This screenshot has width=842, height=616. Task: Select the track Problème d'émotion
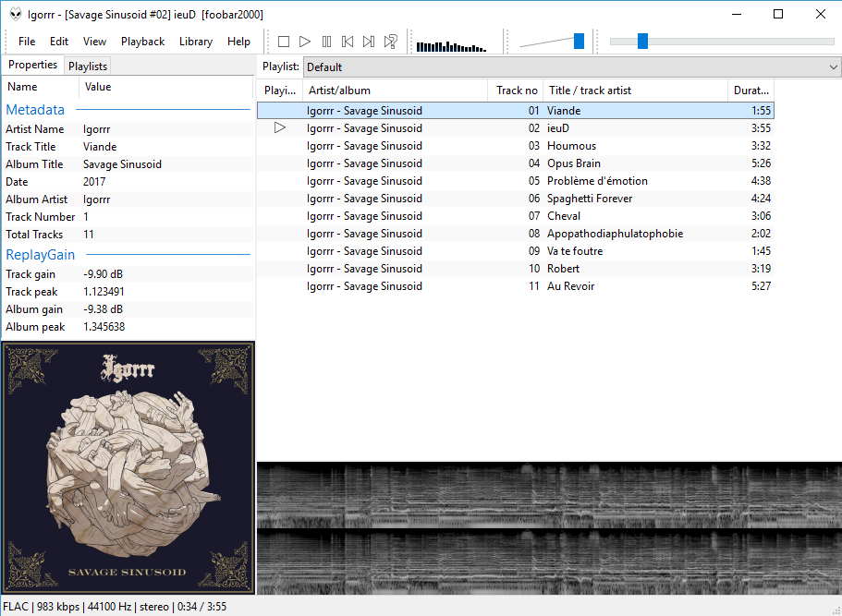coord(516,181)
